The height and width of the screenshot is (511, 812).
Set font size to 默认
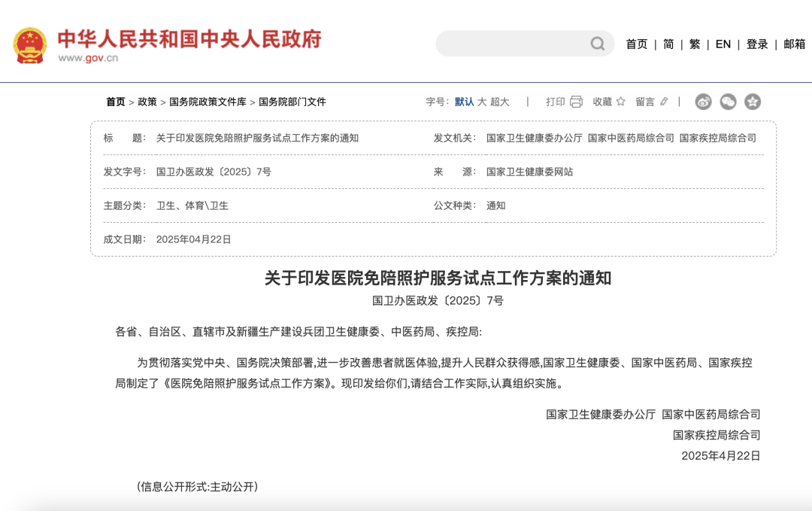coord(464,102)
